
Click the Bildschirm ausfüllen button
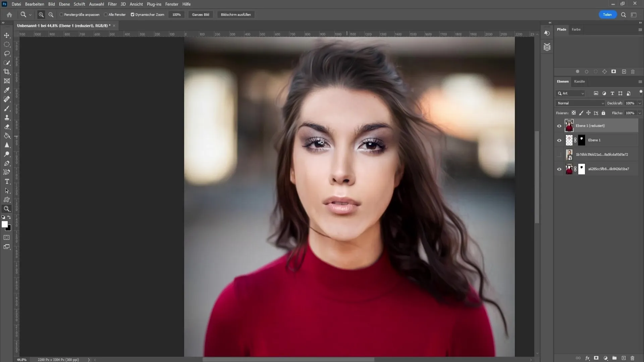point(236,15)
